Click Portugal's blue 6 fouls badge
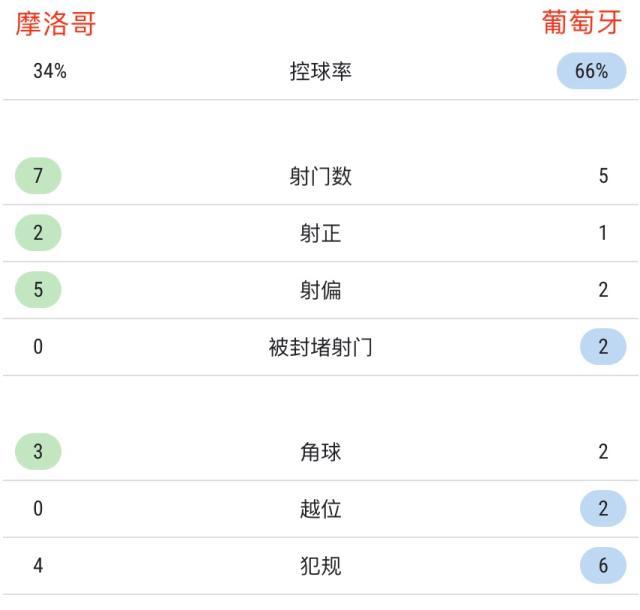 pos(603,566)
